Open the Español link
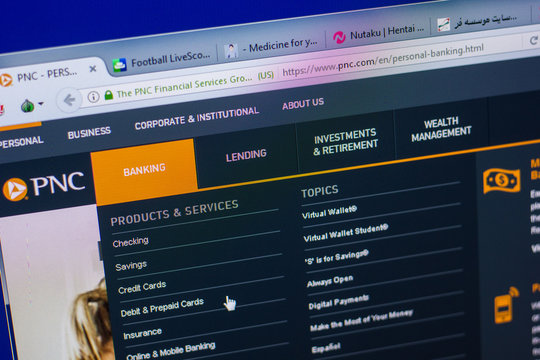This screenshot has width=540, height=360. click(326, 348)
